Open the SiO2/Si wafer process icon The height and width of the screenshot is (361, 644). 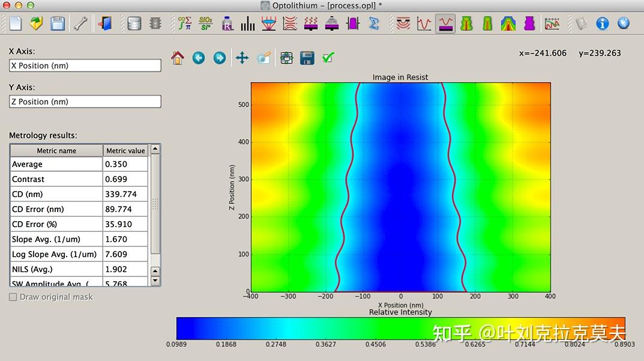tap(205, 23)
